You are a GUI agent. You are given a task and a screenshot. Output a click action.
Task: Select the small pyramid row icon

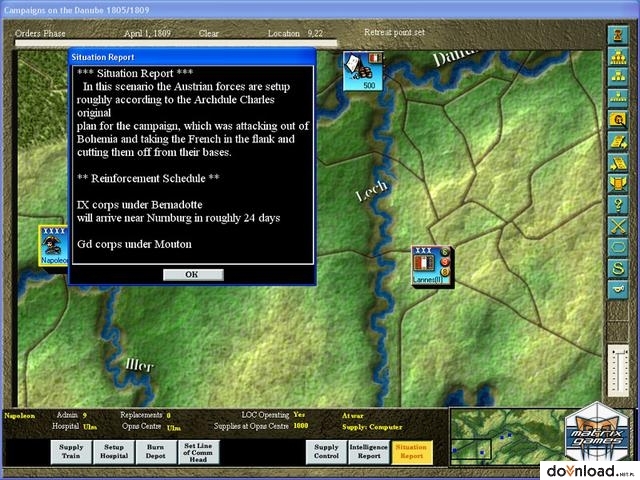click(618, 98)
